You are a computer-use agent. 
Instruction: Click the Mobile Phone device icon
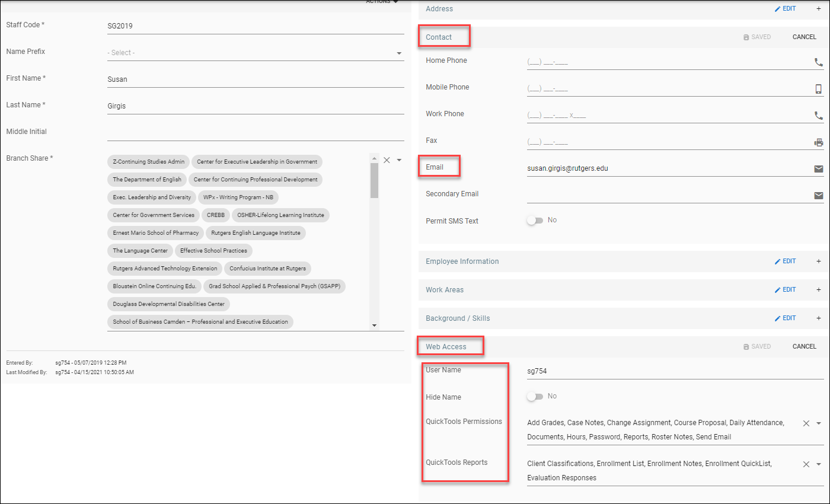click(x=819, y=89)
